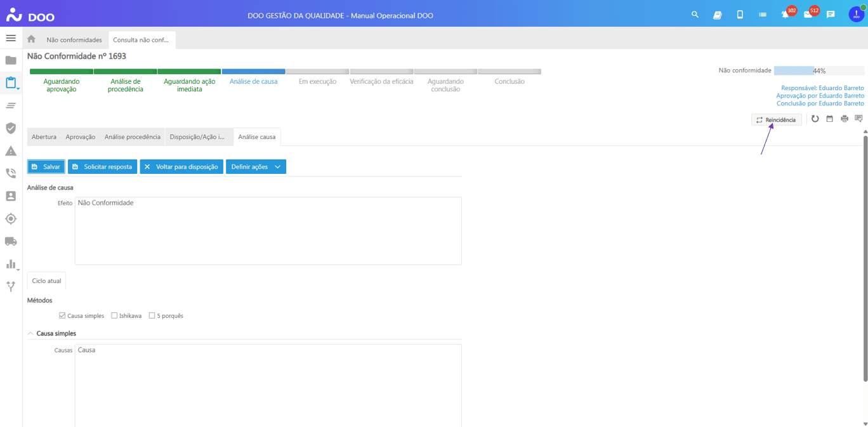Open the contact card sidebar icon
The image size is (868, 427).
pos(11,196)
